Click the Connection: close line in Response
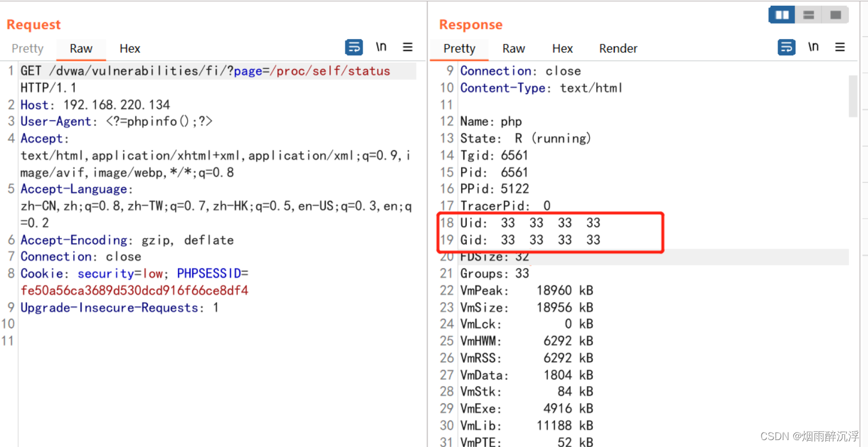868x447 pixels. coord(521,71)
